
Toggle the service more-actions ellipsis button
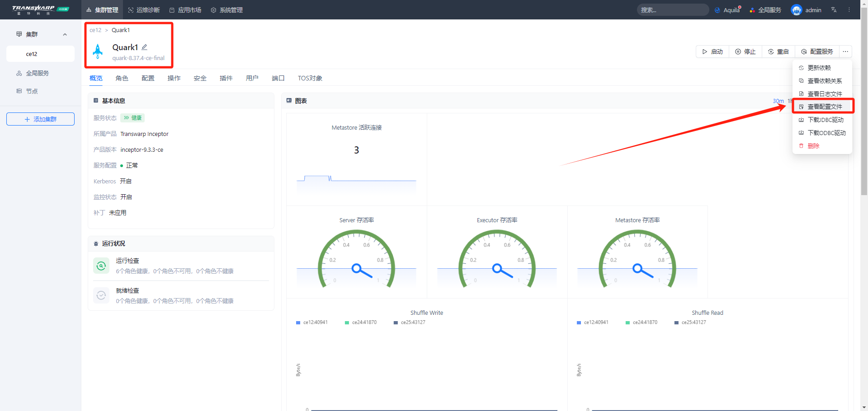click(x=845, y=51)
